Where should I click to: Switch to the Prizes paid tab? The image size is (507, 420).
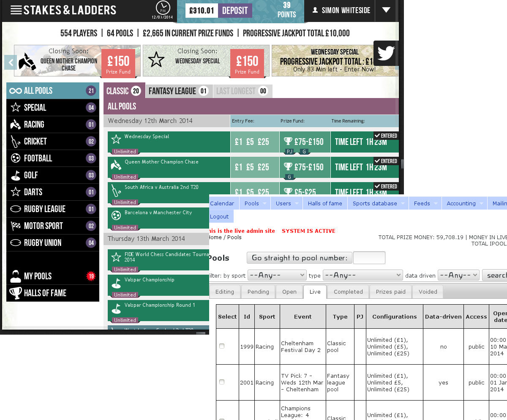click(x=390, y=292)
